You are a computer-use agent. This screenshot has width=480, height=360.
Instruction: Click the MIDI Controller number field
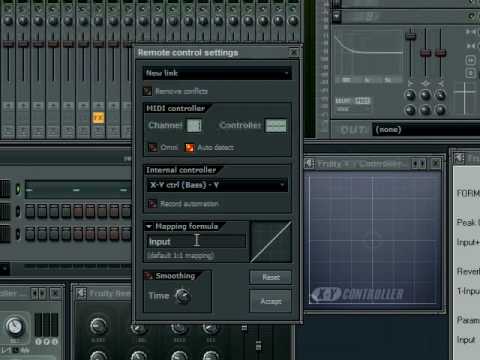[276, 126]
